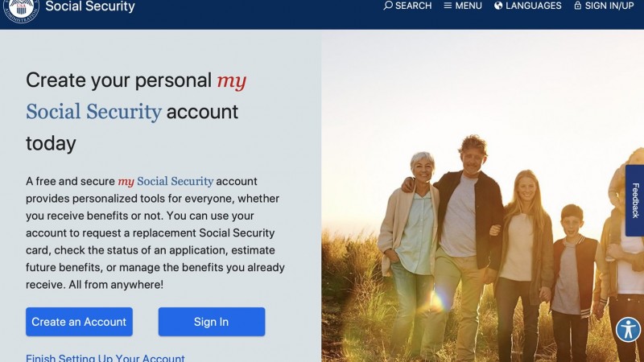Click blue 'Social Security' heading text
The image size is (644, 362).
tap(93, 112)
